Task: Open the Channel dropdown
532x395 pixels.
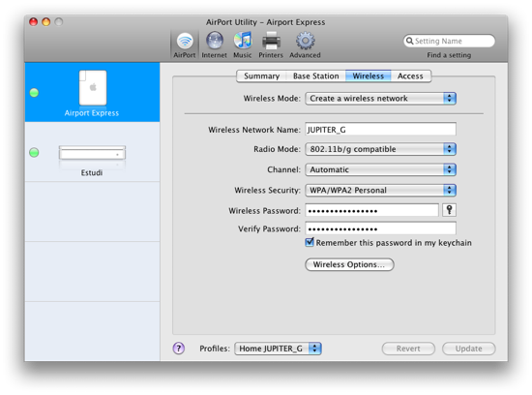Action: coord(380,169)
